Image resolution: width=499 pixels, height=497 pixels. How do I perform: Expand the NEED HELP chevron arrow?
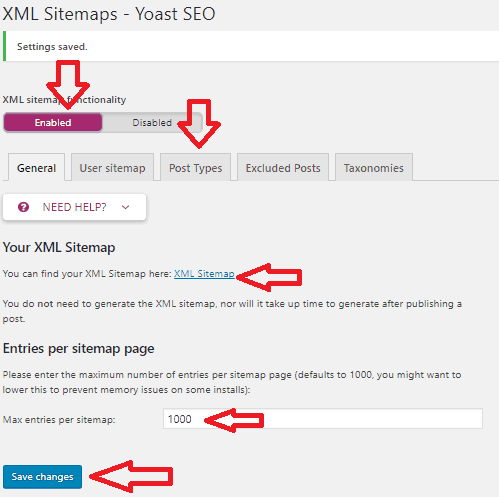pyautogui.click(x=125, y=207)
